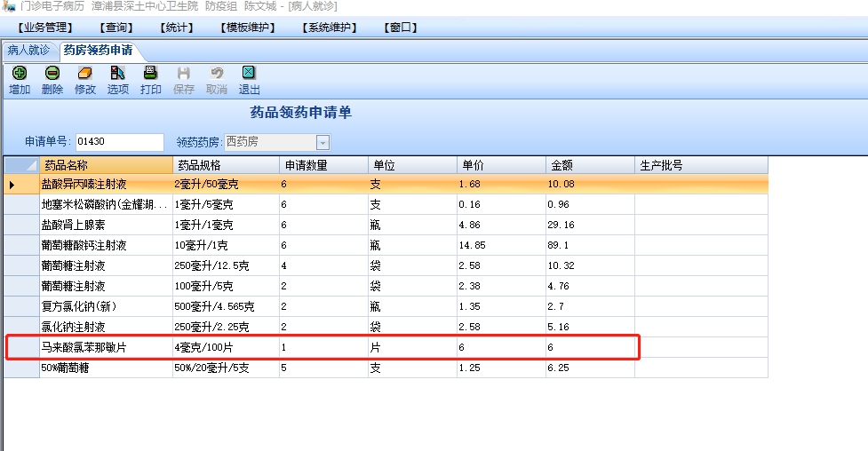868x451 pixels.
Task: Open the 窗口 menu
Action: 400,28
